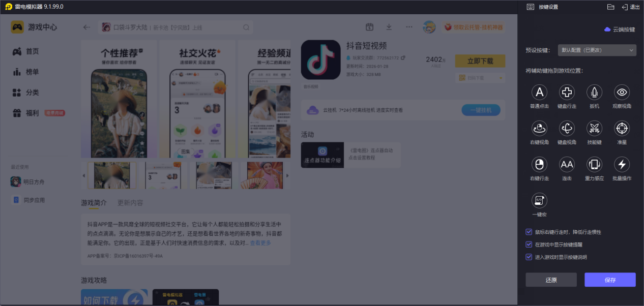Open the 如何下载 guide card
Image resolution: width=644 pixels, height=306 pixels.
[114, 297]
